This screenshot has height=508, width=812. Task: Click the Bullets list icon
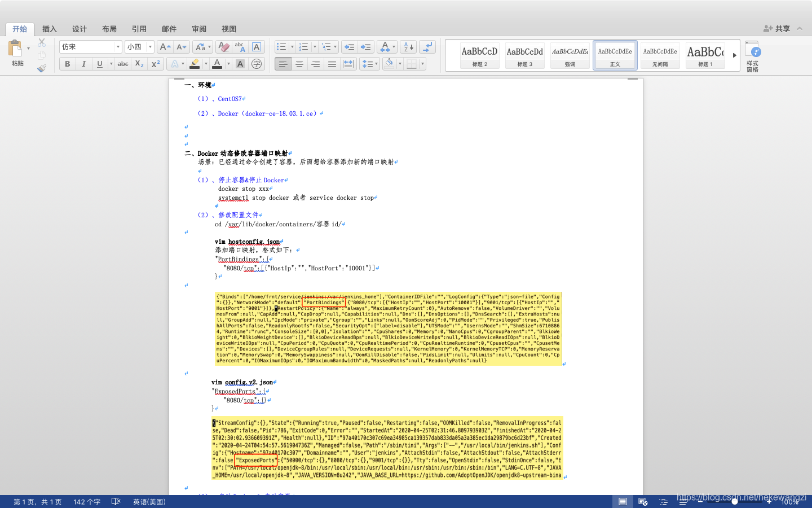click(281, 47)
